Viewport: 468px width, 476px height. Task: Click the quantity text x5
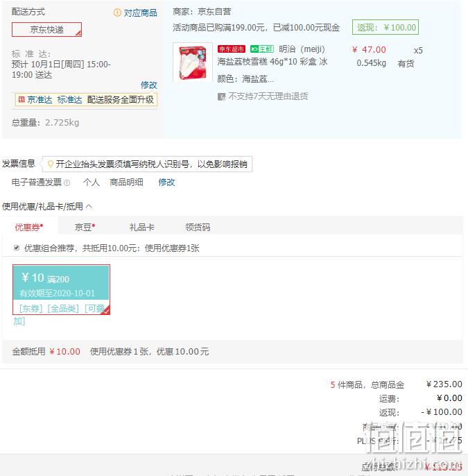point(418,51)
